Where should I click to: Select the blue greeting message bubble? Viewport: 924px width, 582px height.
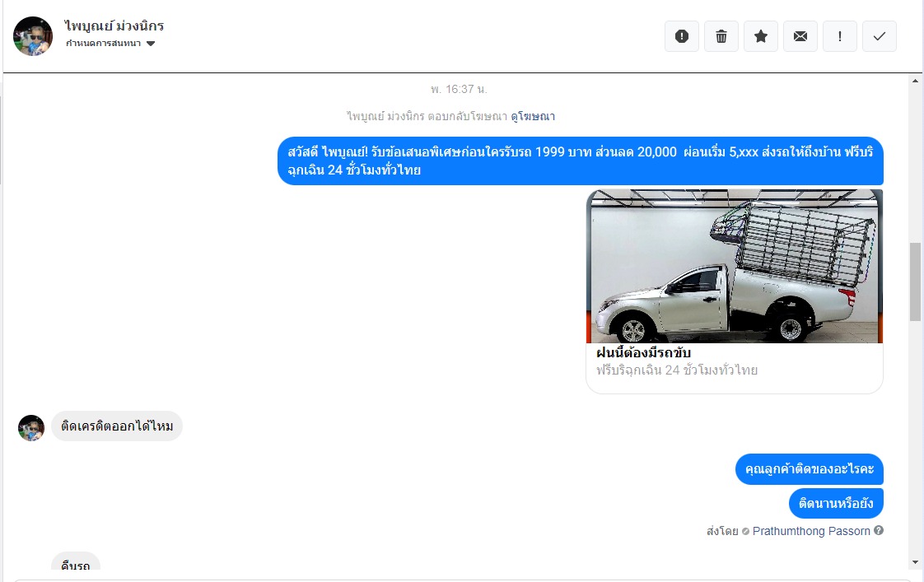coord(581,161)
